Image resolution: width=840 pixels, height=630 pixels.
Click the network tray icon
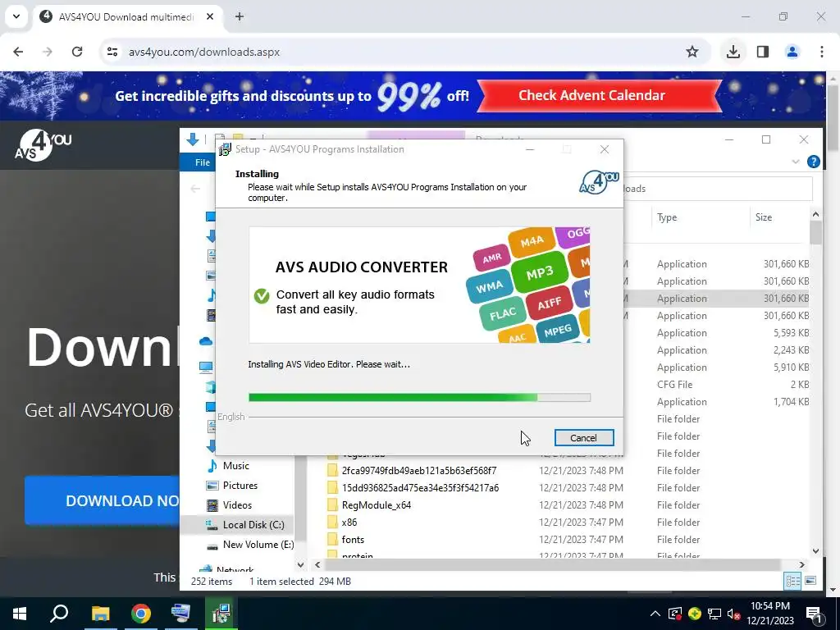pyautogui.click(x=714, y=614)
